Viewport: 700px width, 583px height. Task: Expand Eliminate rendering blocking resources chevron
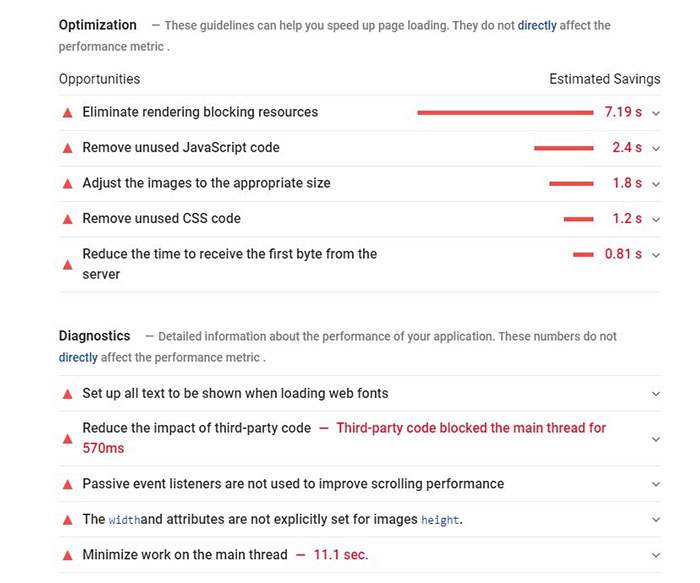click(656, 113)
